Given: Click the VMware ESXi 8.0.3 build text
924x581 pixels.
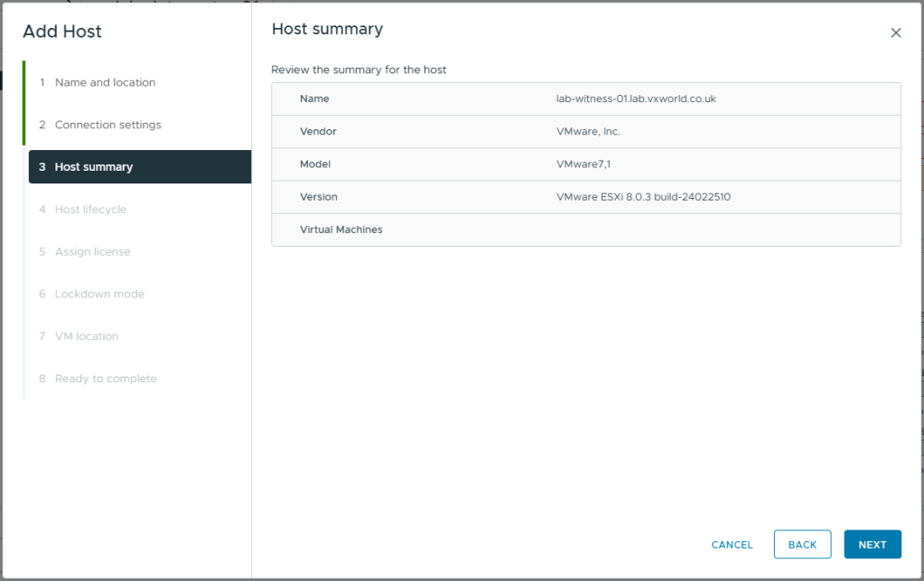Looking at the screenshot, I should tap(643, 197).
